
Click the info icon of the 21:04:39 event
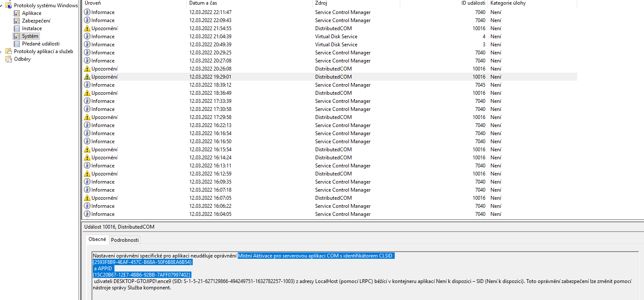(87, 37)
